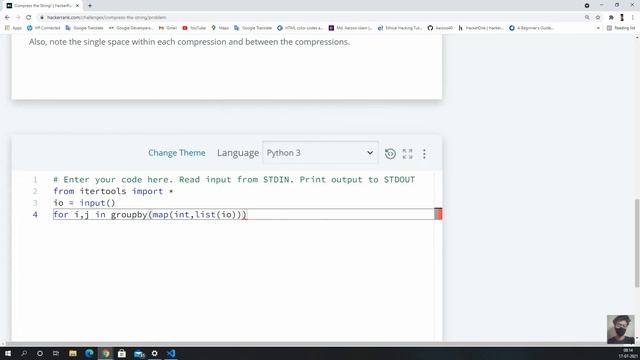Open a new browser tab with plus
The width and height of the screenshot is (640, 360).
90,6
